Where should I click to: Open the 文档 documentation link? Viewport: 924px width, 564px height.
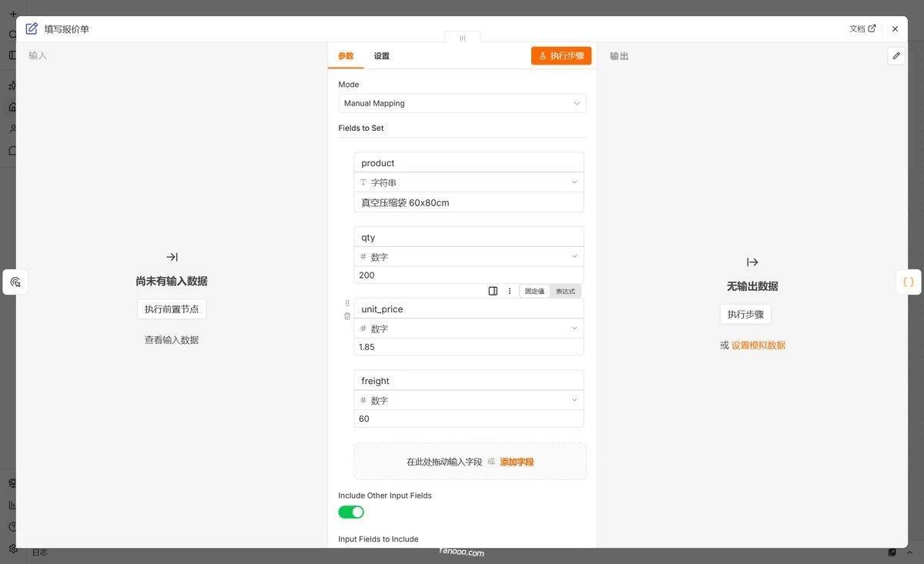point(862,28)
